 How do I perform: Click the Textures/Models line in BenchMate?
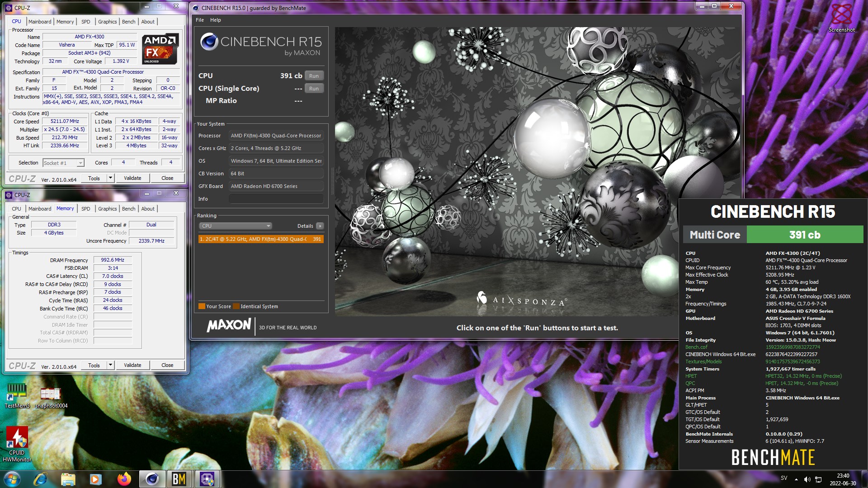[753, 361]
